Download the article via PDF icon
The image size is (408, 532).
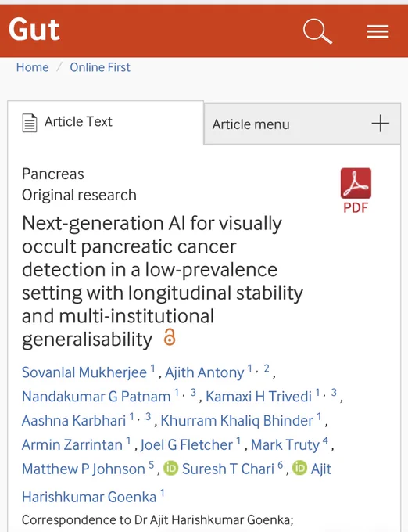tap(356, 190)
